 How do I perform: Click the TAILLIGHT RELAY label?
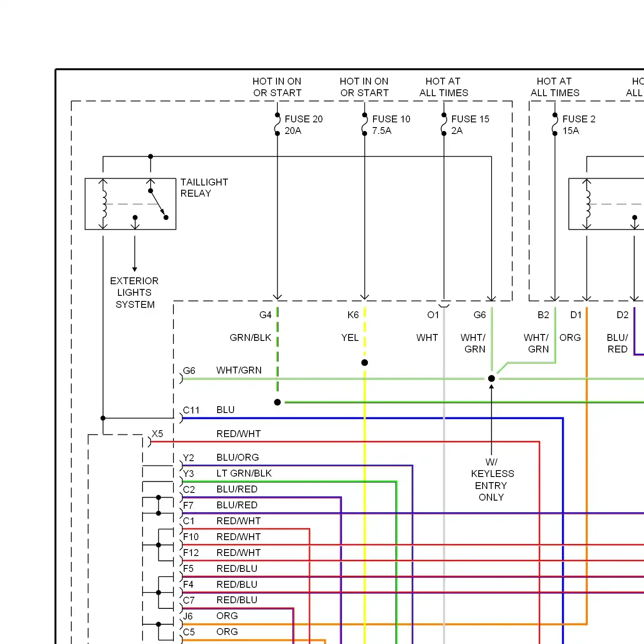click(x=204, y=188)
